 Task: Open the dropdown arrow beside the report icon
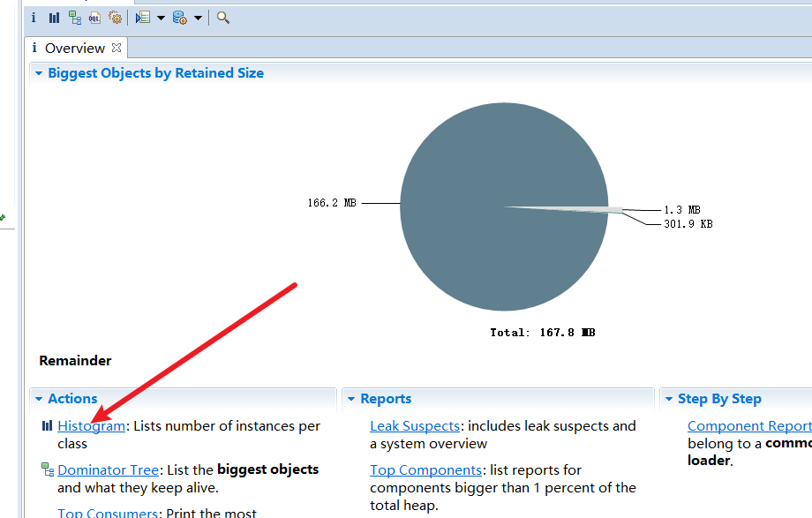tap(161, 18)
